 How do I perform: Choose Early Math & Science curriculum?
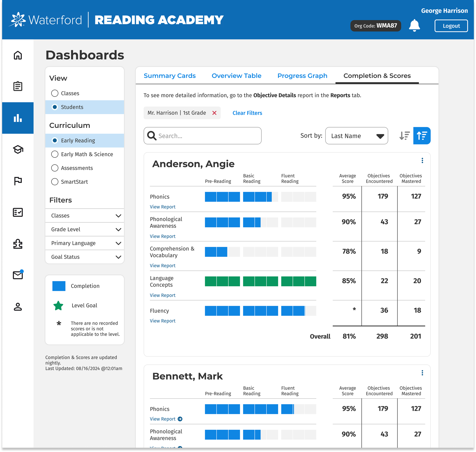tap(55, 154)
